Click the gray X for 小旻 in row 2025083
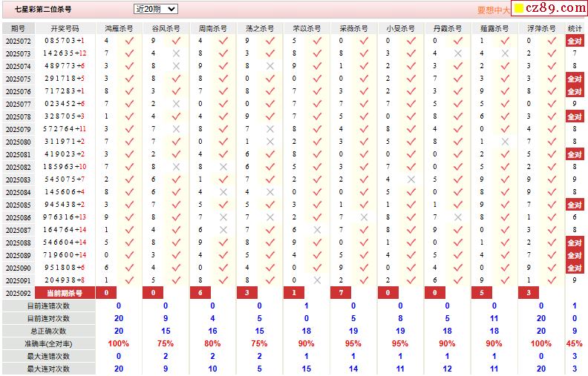Image resolution: width=588 pixels, height=376 pixels. 411,179
